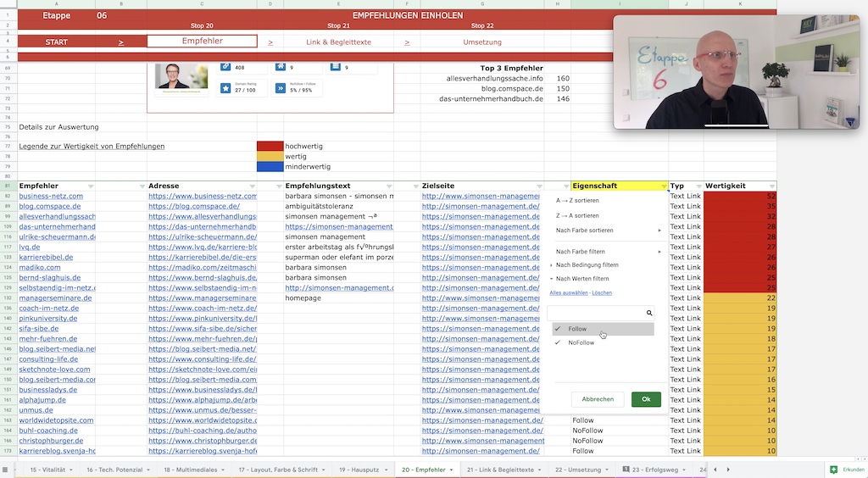Open filter icon on Empfehlungstext column

click(388, 186)
